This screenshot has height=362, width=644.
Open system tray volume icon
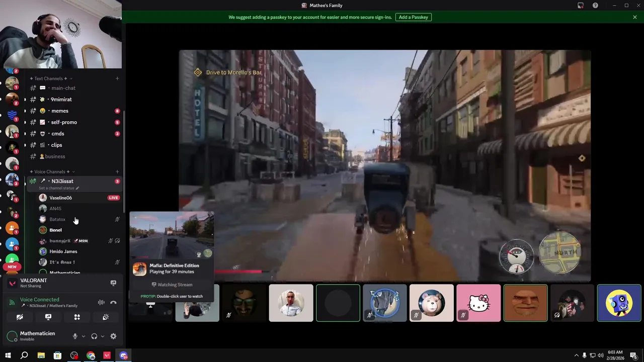pyautogui.click(x=601, y=355)
